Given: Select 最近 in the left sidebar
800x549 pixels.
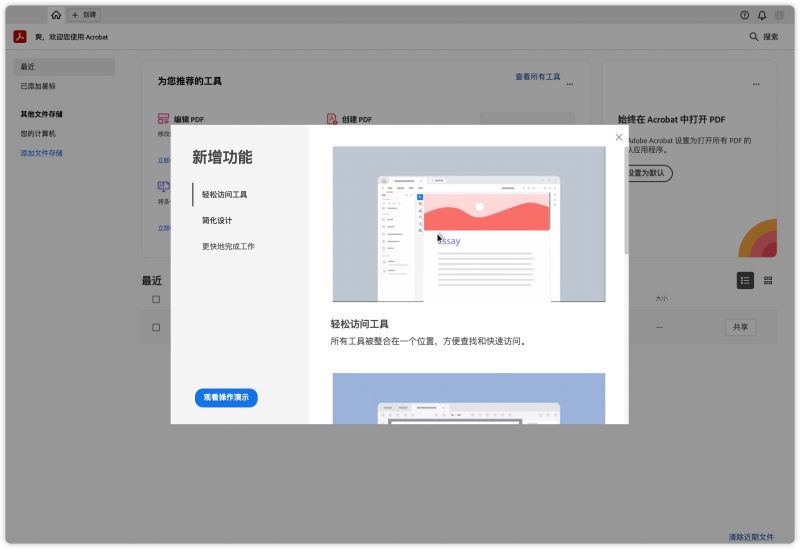Looking at the screenshot, I should pos(64,66).
